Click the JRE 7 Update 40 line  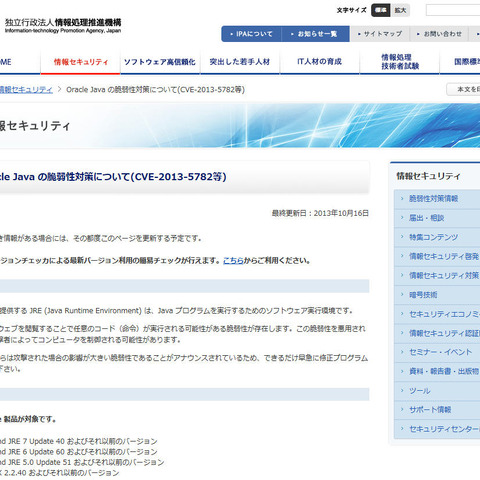click(79, 441)
